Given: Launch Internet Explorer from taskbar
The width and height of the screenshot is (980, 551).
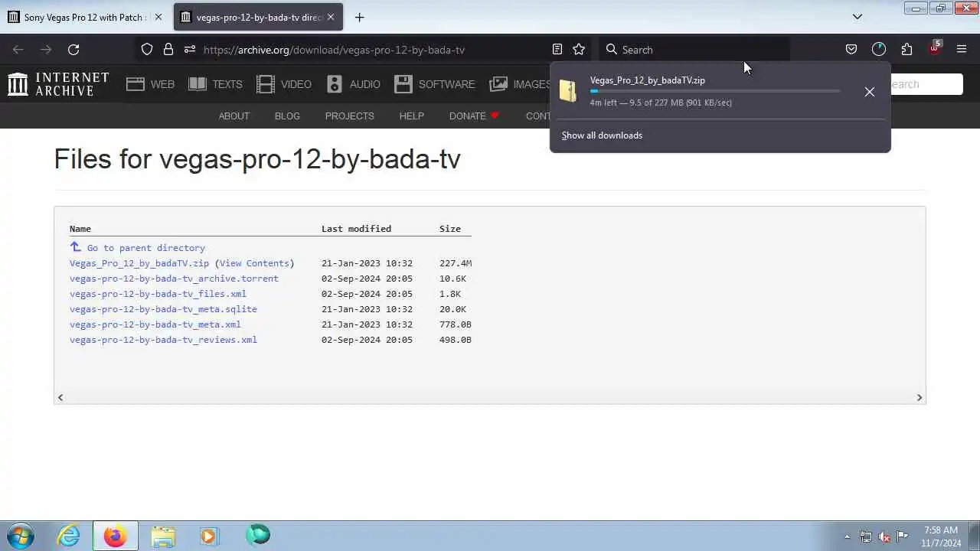Looking at the screenshot, I should click(69, 536).
